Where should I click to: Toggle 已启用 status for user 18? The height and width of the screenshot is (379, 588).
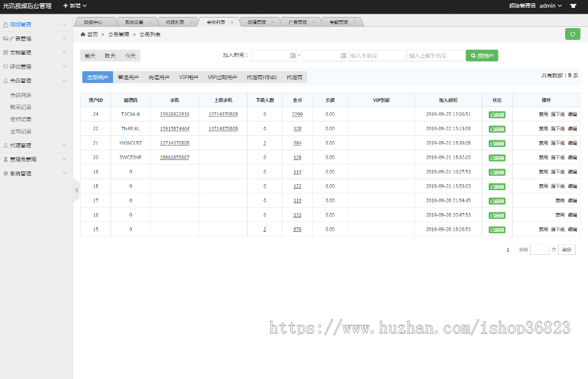(497, 186)
